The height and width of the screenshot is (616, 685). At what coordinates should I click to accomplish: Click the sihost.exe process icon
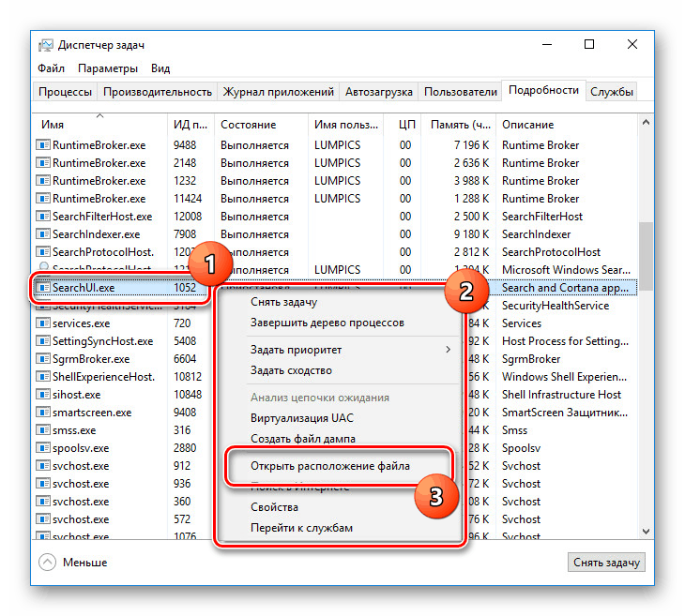tap(43, 395)
